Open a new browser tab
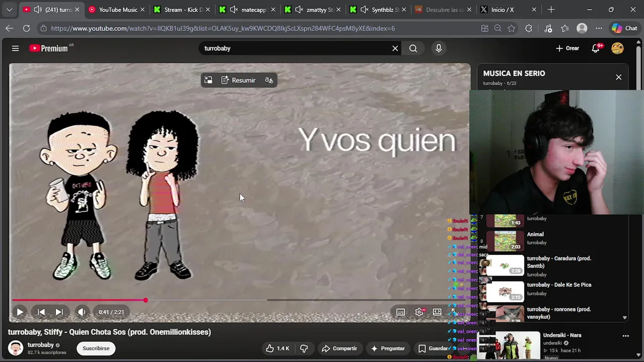 (551, 10)
